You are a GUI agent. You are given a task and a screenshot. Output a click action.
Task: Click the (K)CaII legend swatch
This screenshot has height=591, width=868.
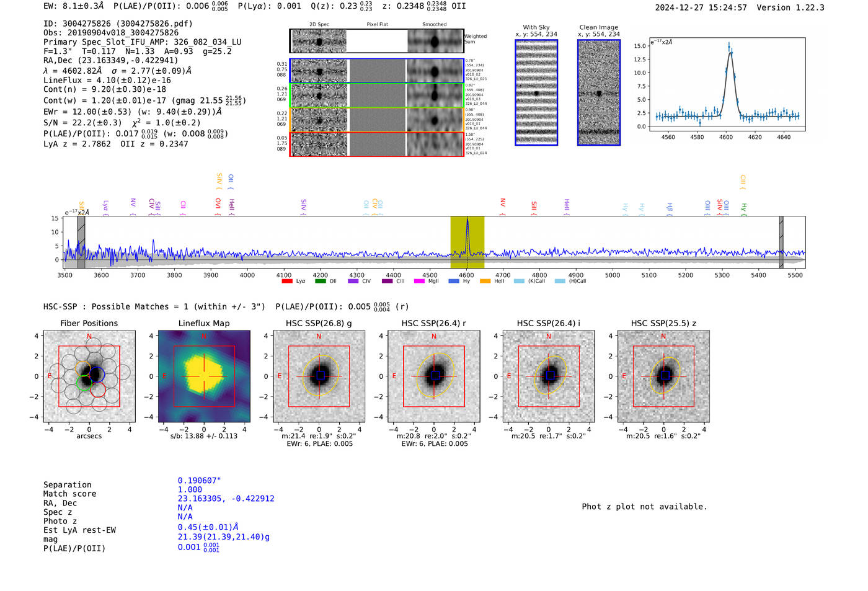tap(519, 281)
